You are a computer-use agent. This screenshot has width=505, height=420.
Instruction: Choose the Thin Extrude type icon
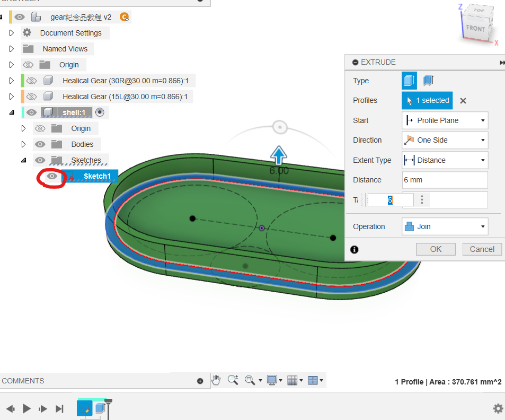428,81
